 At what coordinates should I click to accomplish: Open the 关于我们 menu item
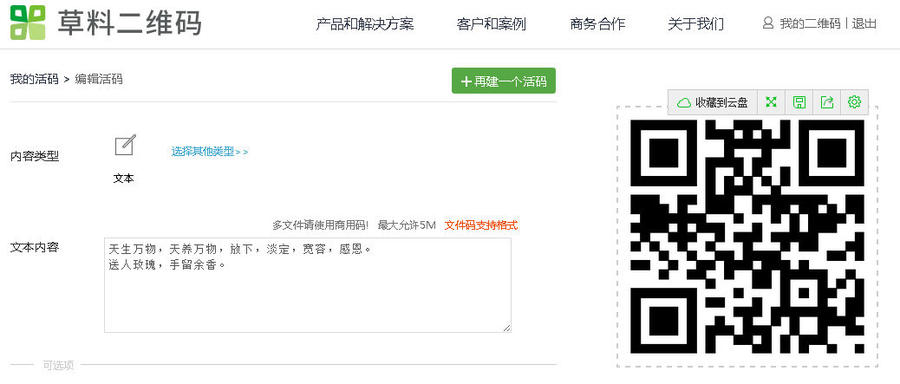click(x=696, y=24)
